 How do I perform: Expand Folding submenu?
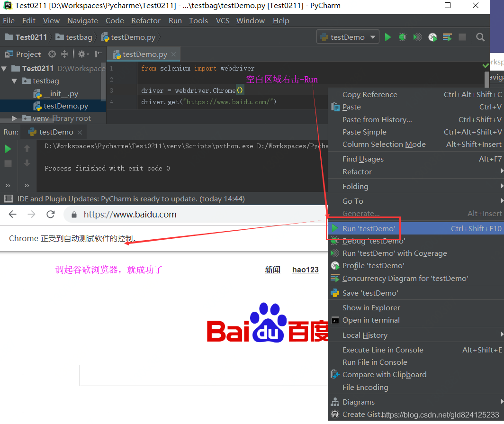pos(416,187)
